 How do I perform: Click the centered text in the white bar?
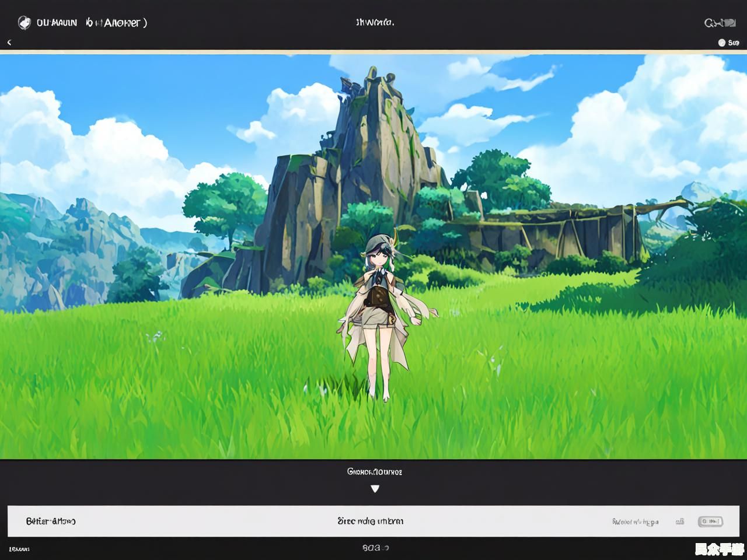(370, 521)
